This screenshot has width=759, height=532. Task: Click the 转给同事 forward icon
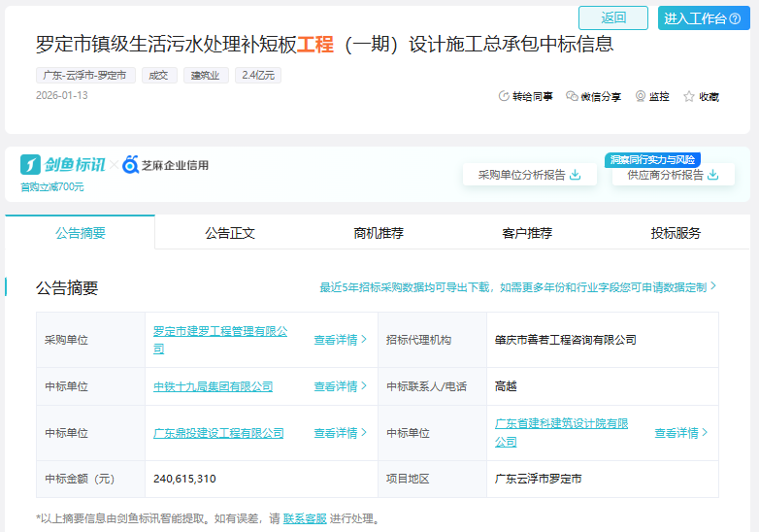pyautogui.click(x=504, y=96)
